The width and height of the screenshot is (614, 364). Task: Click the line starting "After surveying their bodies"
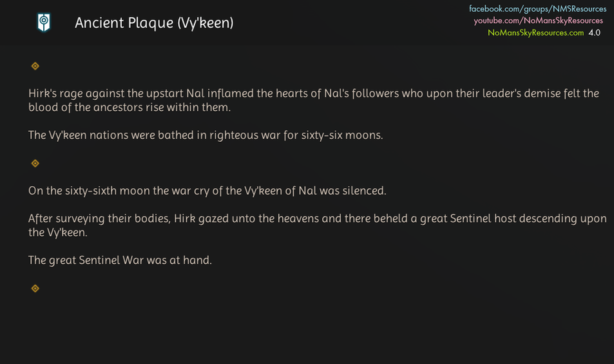coord(317,219)
